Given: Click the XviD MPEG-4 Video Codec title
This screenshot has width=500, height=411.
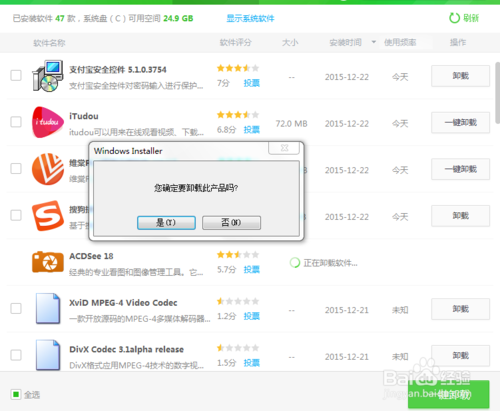Looking at the screenshot, I should point(123,303).
